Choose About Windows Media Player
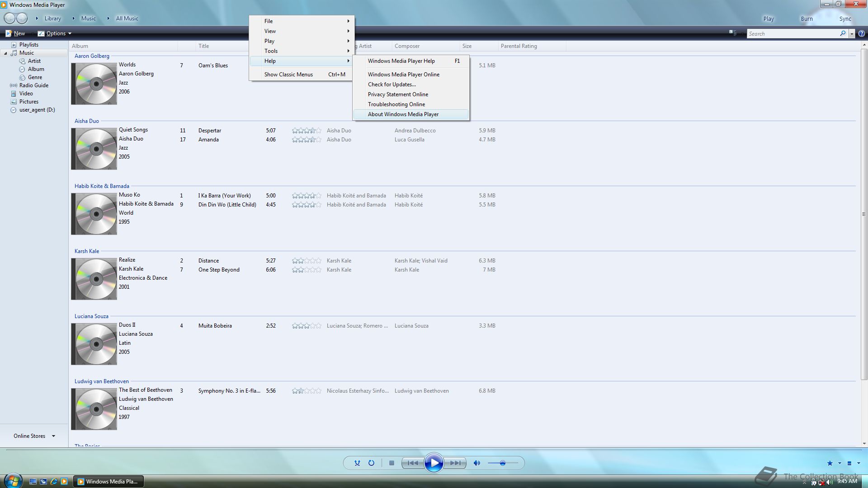 tap(411, 114)
